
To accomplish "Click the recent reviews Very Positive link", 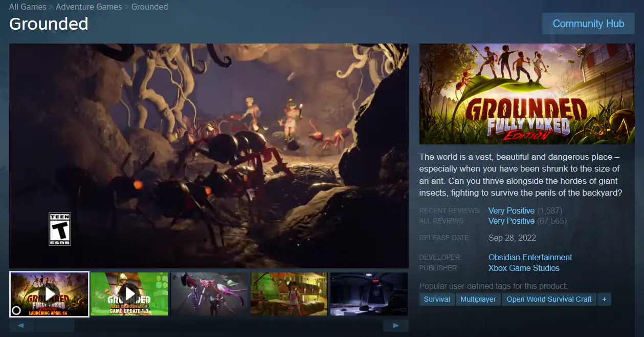I will click(512, 211).
